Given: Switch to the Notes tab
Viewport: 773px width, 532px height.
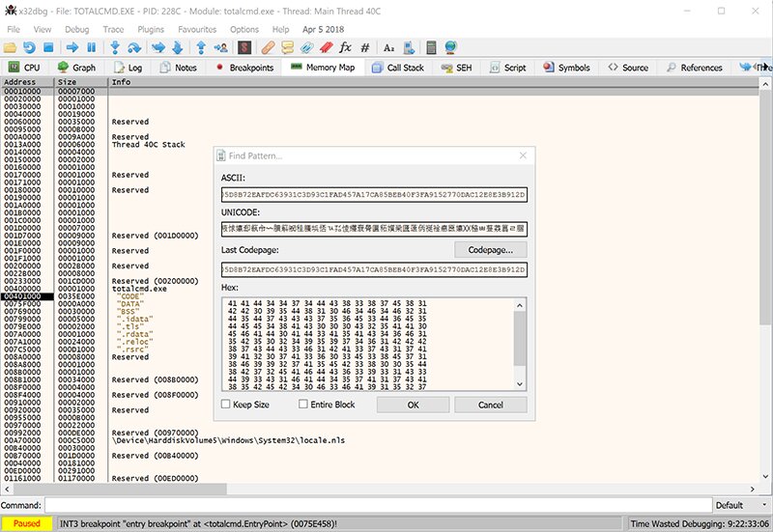Looking at the screenshot, I should click(x=179, y=68).
